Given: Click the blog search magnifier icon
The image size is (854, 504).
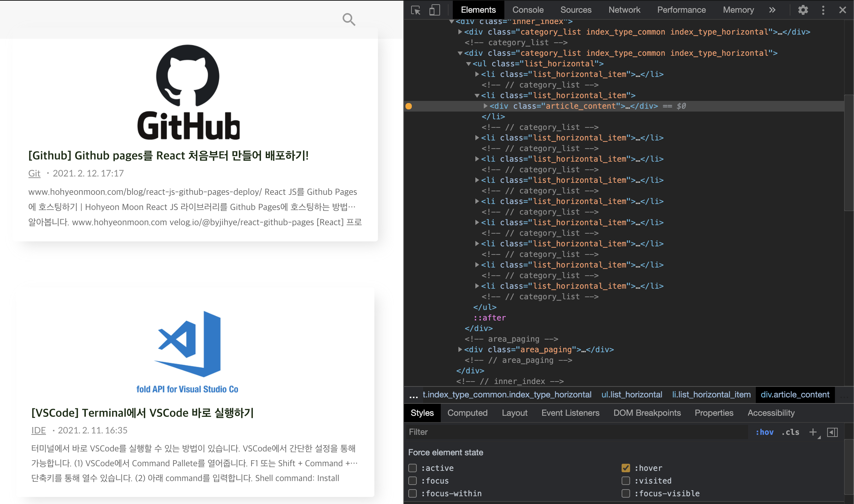Looking at the screenshot, I should (349, 19).
